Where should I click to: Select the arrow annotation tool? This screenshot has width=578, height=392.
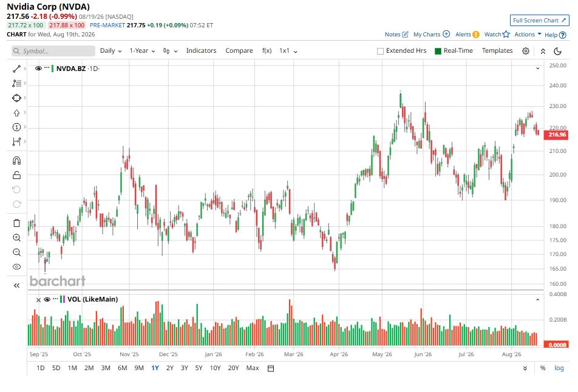point(16,113)
